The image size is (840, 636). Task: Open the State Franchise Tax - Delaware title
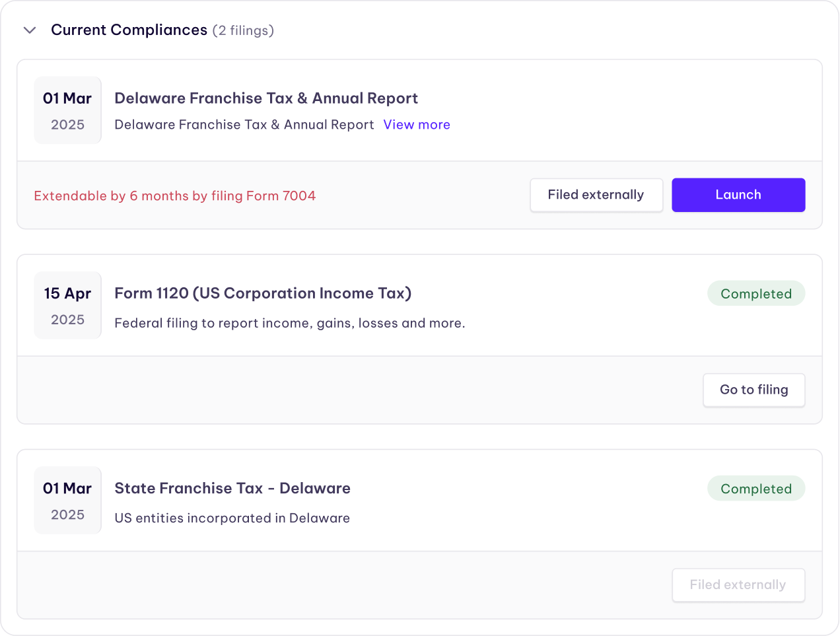pos(232,488)
